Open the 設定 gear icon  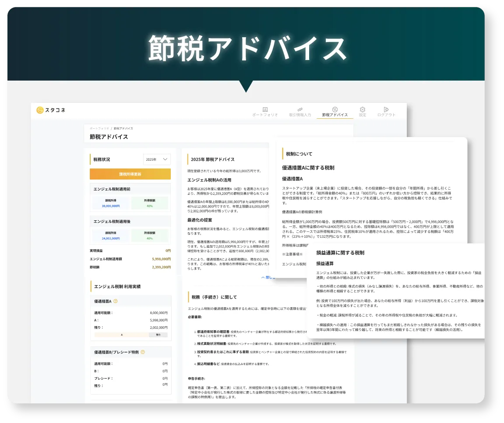363,109
